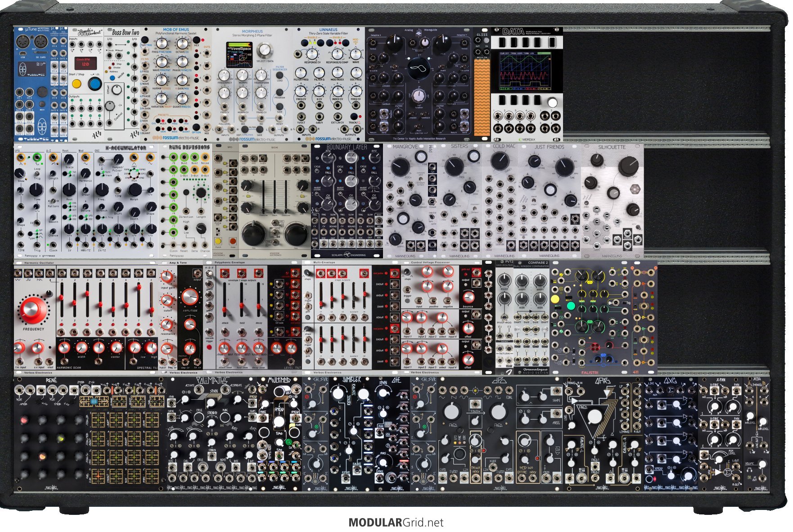Viewport: 793px width, 532px height.
Task: Click the FREQ/FINE/SEMI knob on Mob of Emus
Action: coord(161,44)
